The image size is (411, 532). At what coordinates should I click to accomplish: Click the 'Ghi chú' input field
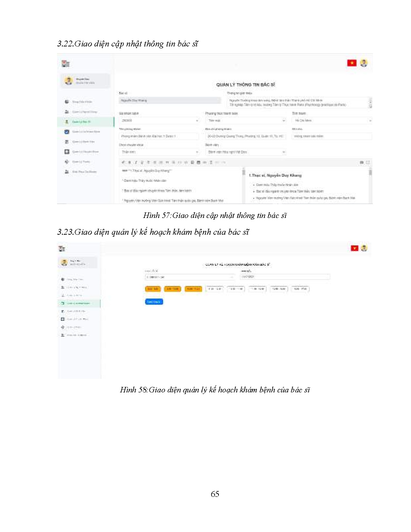pos(332,136)
